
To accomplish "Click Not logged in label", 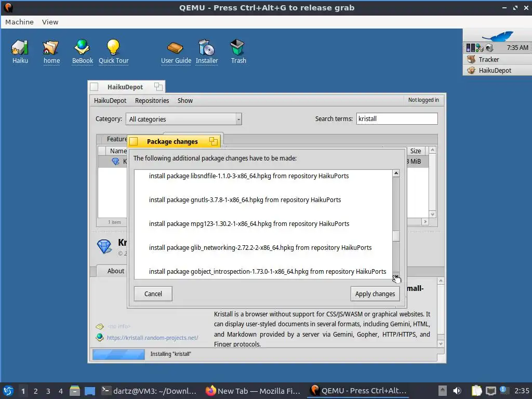I will click(x=423, y=100).
